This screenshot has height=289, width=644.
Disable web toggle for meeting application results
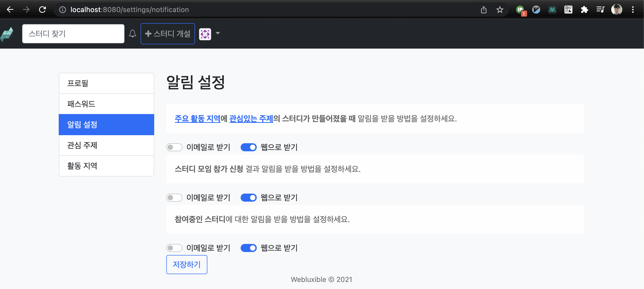[248, 198]
